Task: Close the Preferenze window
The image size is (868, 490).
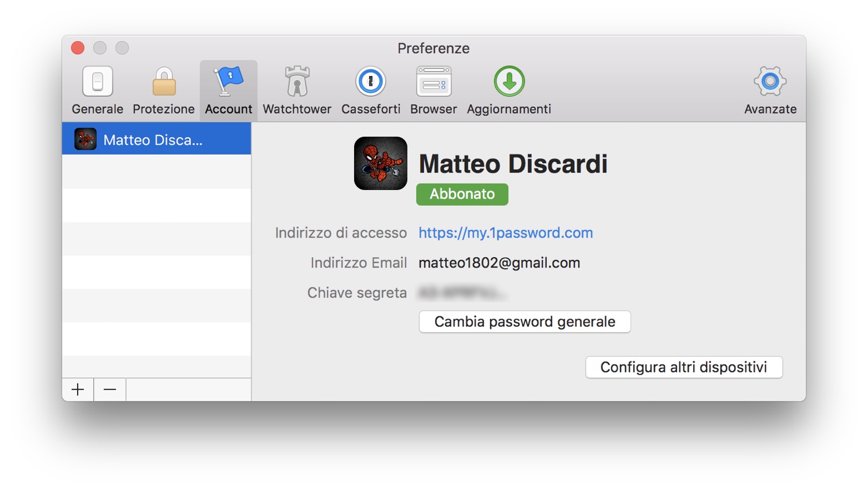Action: (x=78, y=48)
